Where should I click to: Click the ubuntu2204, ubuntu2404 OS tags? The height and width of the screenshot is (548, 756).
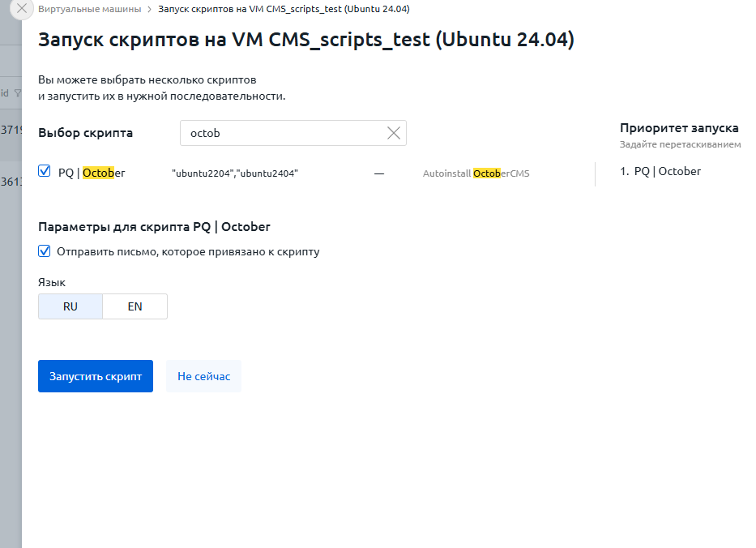235,173
